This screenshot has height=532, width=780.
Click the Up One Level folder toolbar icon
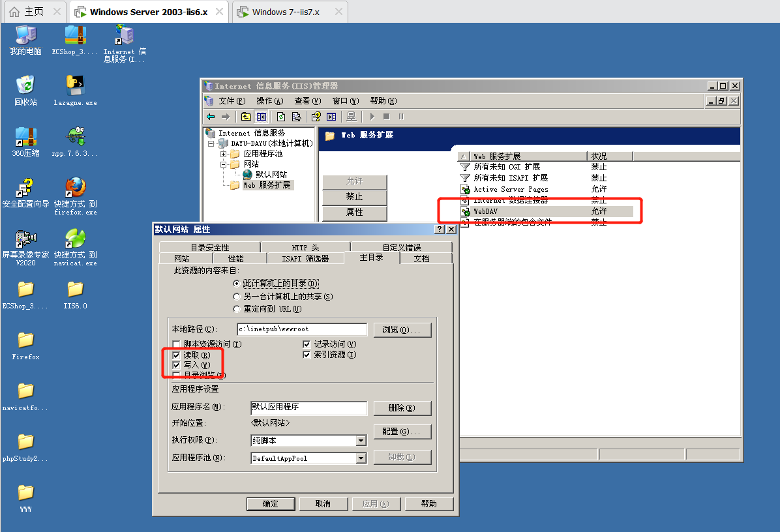click(246, 117)
